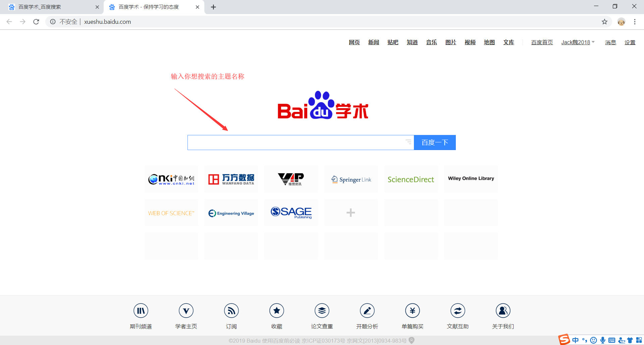Open the 贴吧 navigation link
The height and width of the screenshot is (345, 644).
click(x=393, y=43)
